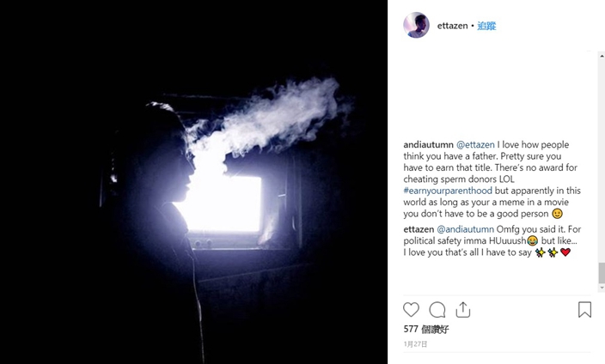Open the #earnyourparenthood hashtag
The height and width of the screenshot is (364, 605).
448,191
